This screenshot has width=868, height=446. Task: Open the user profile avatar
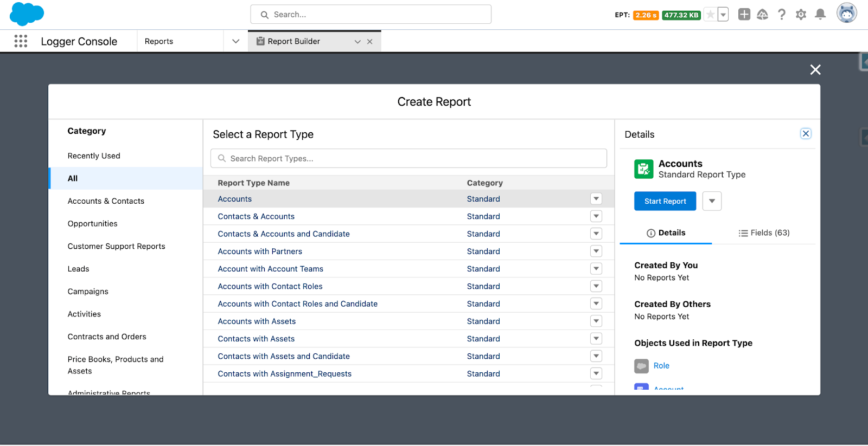(x=846, y=13)
